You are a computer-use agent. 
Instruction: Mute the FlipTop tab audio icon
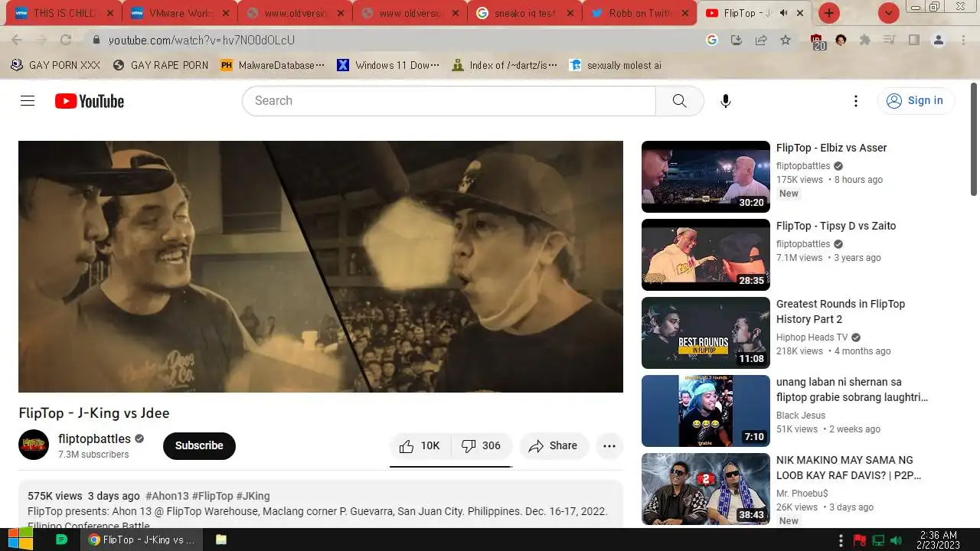tap(783, 13)
